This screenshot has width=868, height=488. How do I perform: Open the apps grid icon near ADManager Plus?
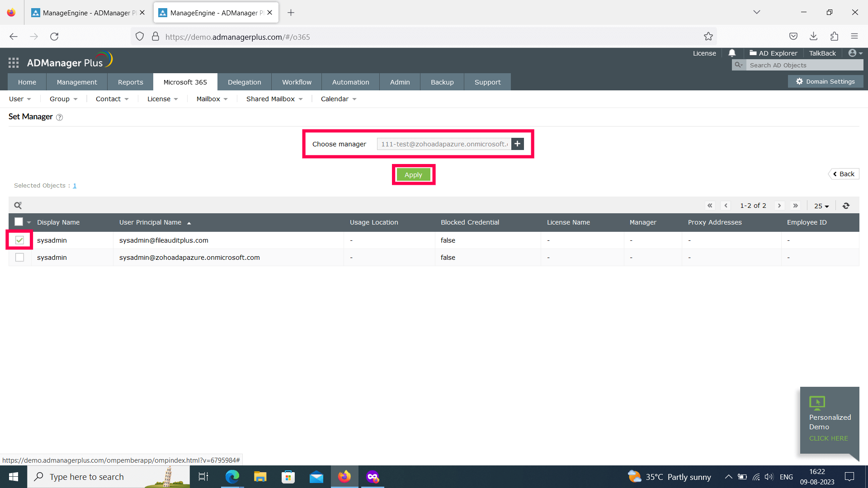(x=14, y=63)
